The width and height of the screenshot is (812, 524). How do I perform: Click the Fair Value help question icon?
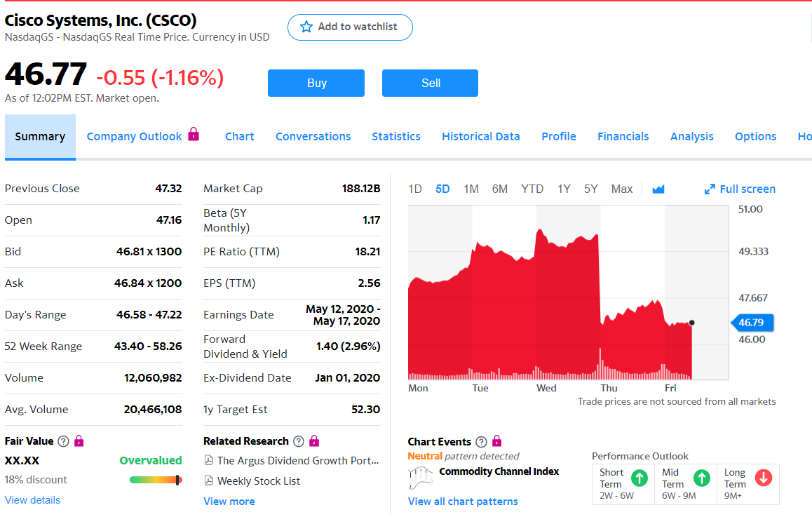point(63,441)
